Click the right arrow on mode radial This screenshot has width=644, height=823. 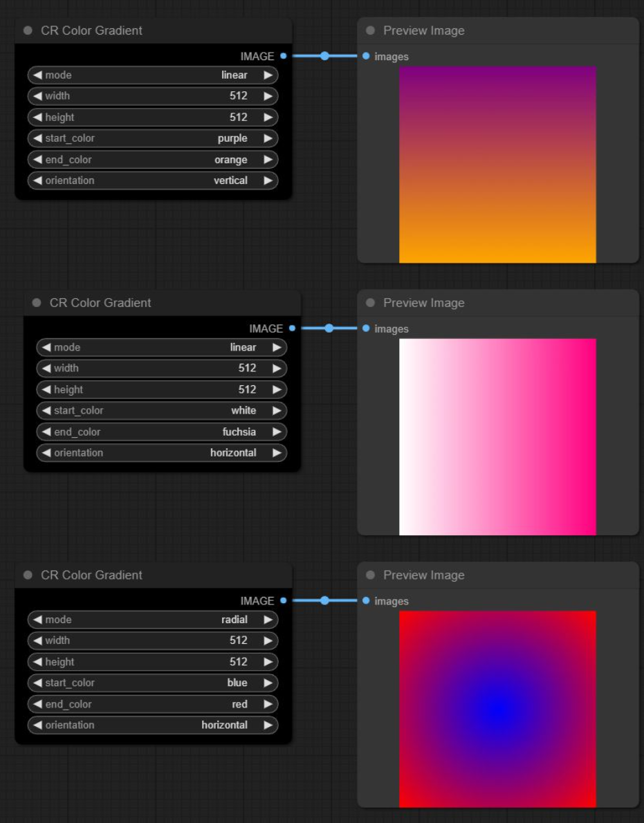click(x=268, y=620)
